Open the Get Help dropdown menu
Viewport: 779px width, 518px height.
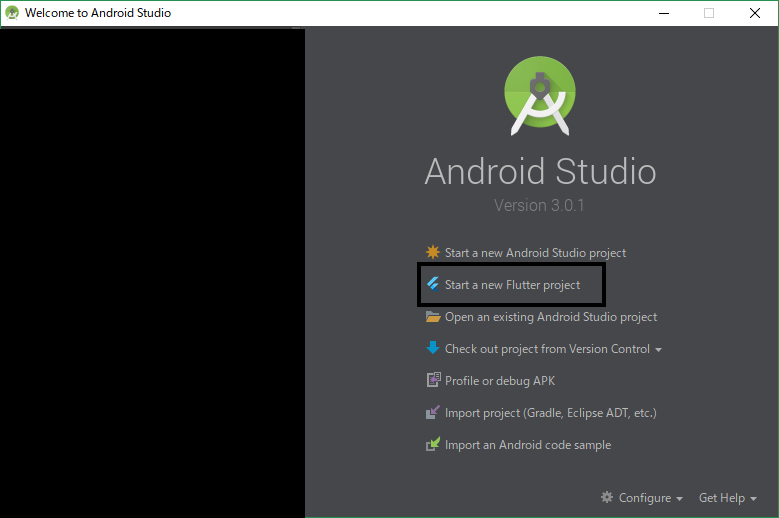coord(727,498)
